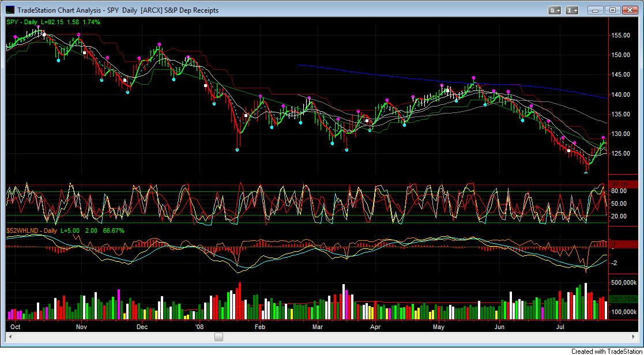
Task: Click the Oct date axis label
Action: [16, 327]
